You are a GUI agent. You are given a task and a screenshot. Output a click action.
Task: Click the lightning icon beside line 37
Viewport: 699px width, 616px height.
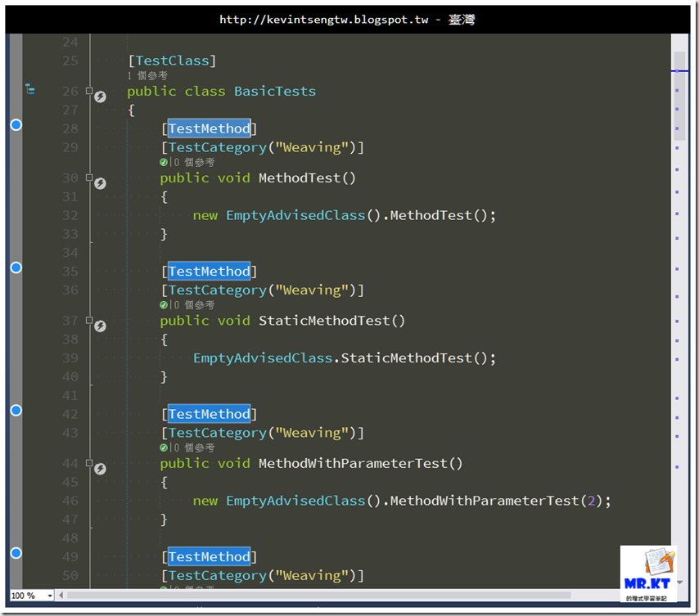click(x=101, y=326)
